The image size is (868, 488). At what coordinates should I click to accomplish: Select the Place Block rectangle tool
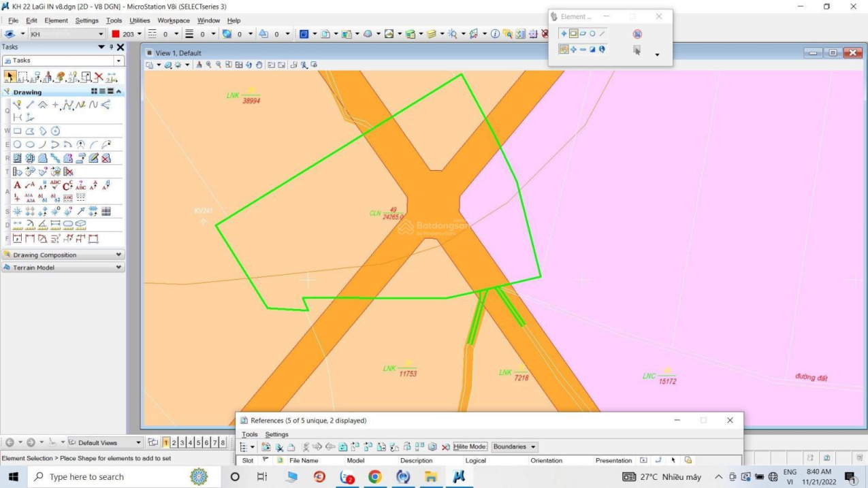18,131
